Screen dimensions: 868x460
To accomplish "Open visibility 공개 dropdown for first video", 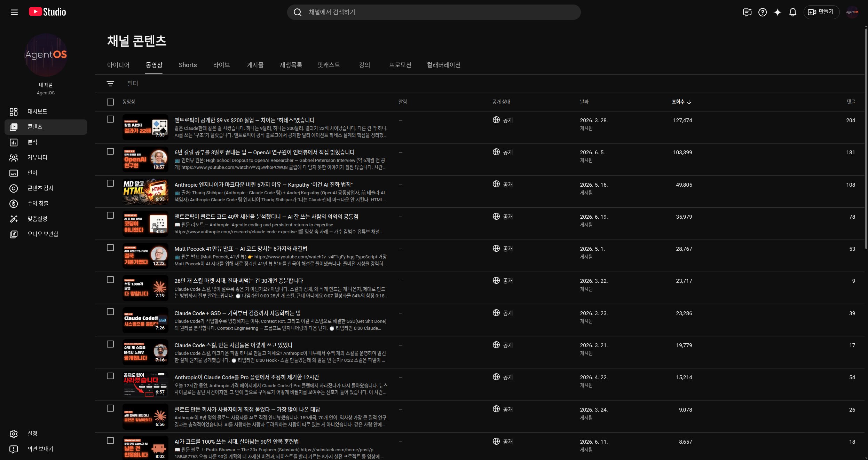I will point(503,120).
